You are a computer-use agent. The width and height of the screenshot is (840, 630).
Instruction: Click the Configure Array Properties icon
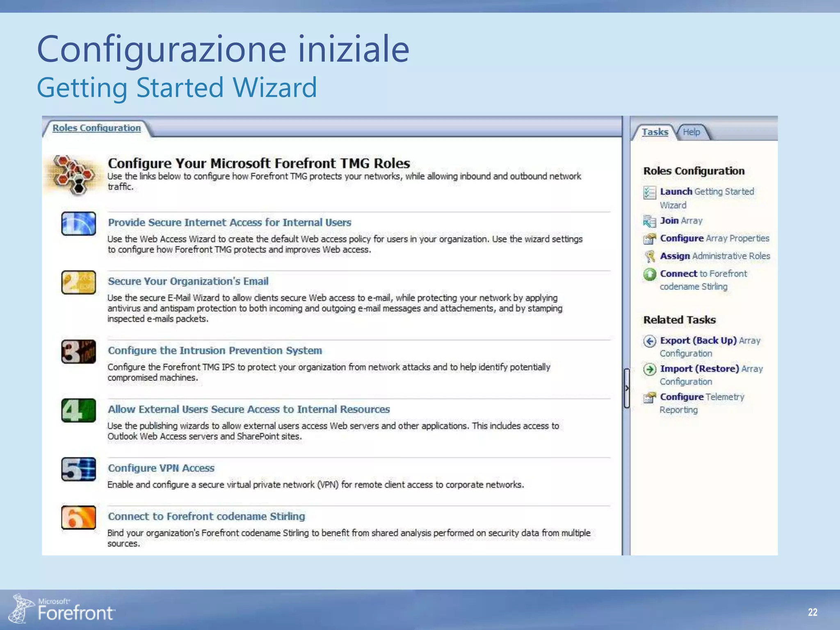[x=650, y=239]
